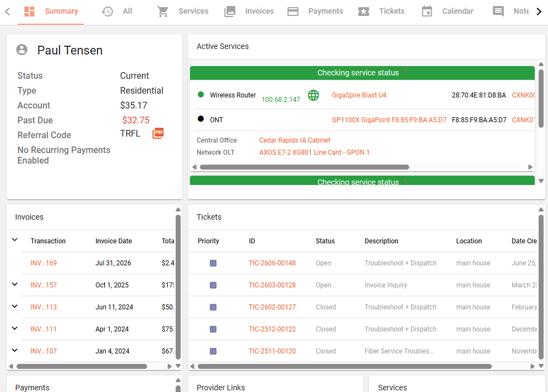Open the Services tab

click(183, 12)
